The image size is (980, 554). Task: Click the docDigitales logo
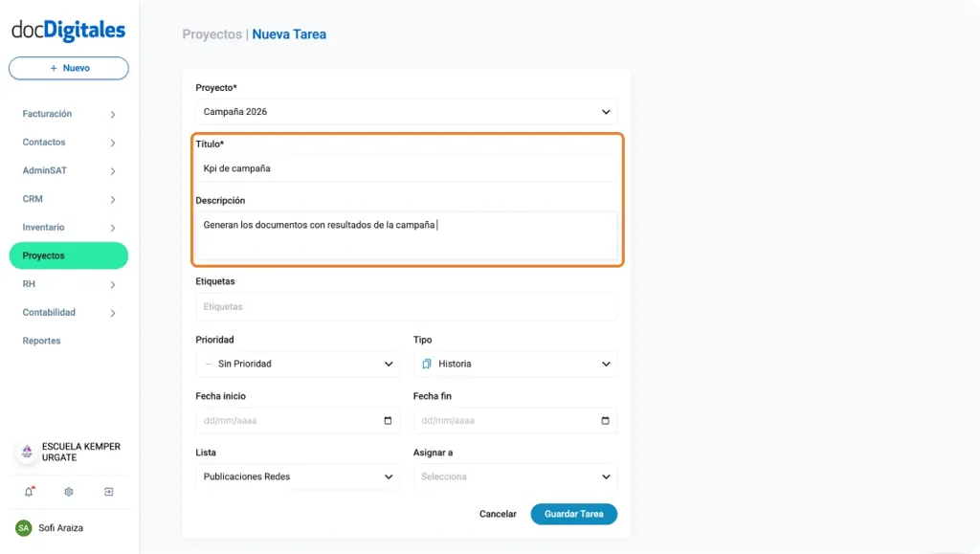67,30
